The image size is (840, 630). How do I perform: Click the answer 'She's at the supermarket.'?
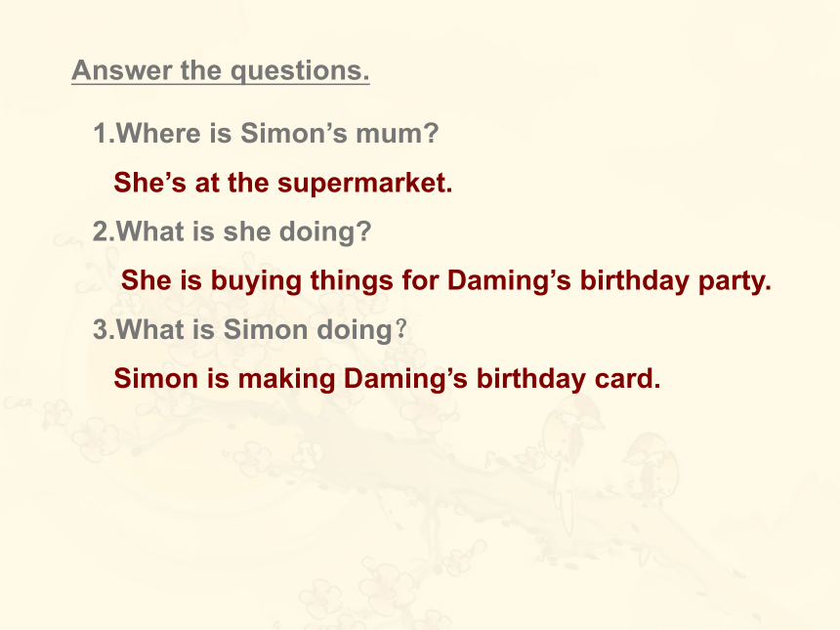tap(283, 183)
